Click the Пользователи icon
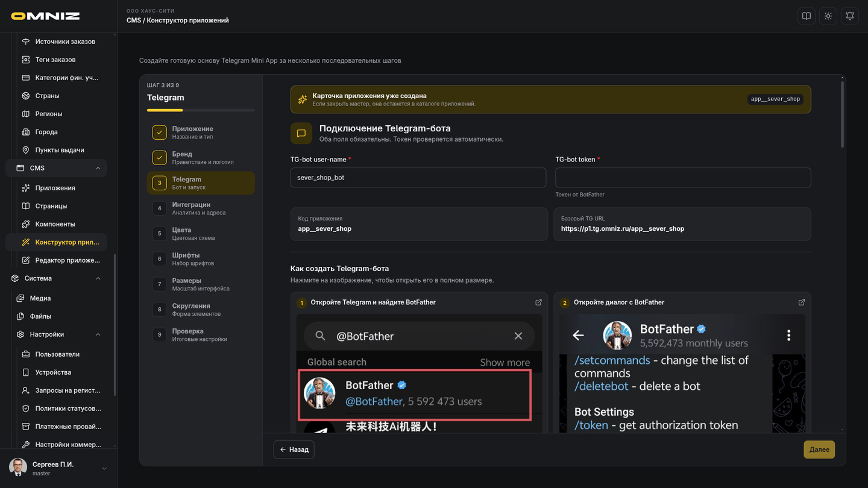The height and width of the screenshot is (488, 868). coord(26,354)
